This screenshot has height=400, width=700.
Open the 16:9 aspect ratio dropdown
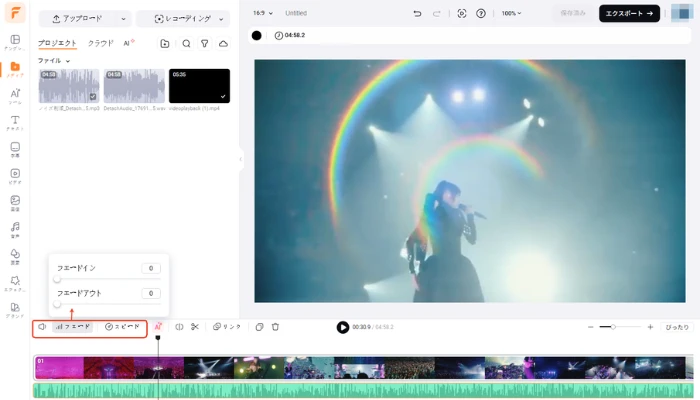263,13
